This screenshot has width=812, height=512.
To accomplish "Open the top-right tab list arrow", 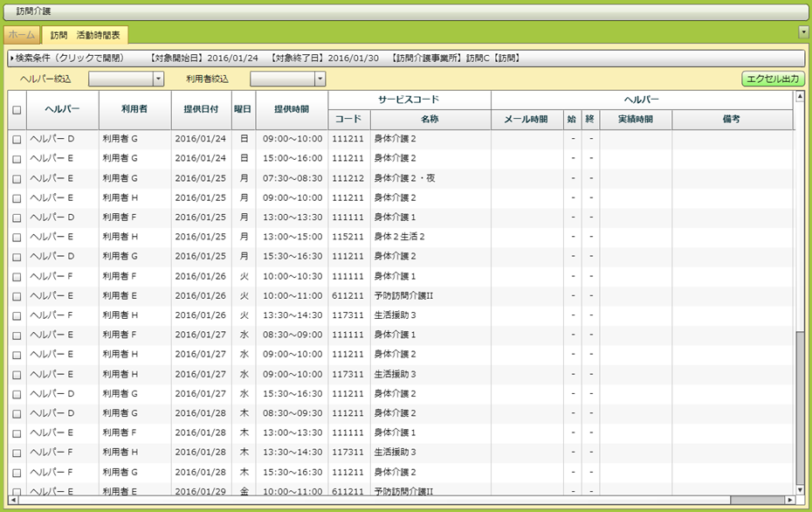I will tap(803, 31).
